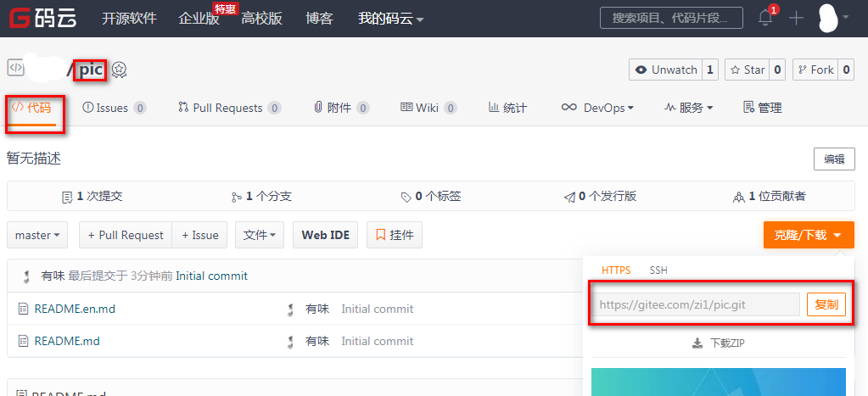Select the HTTPS clone tab

point(615,271)
